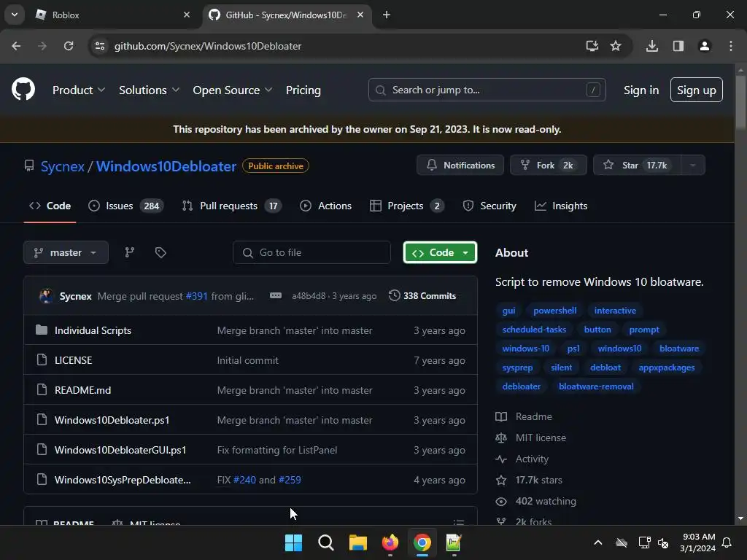Open the Security tab

[489, 206]
